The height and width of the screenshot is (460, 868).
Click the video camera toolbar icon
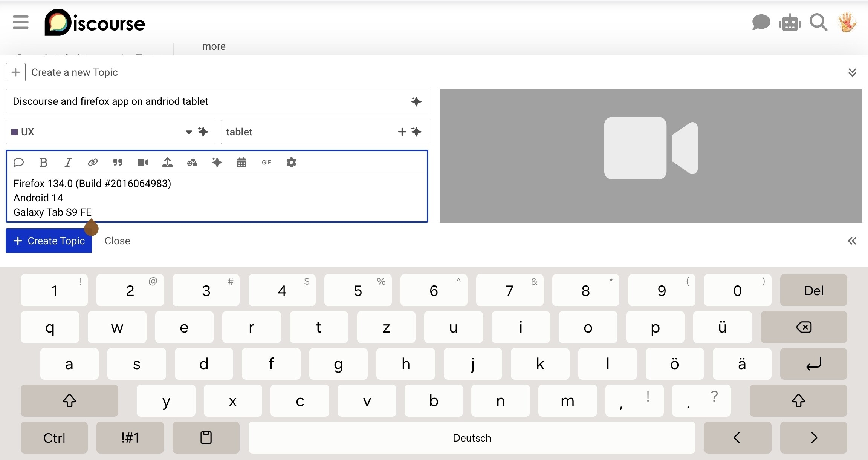coord(142,163)
